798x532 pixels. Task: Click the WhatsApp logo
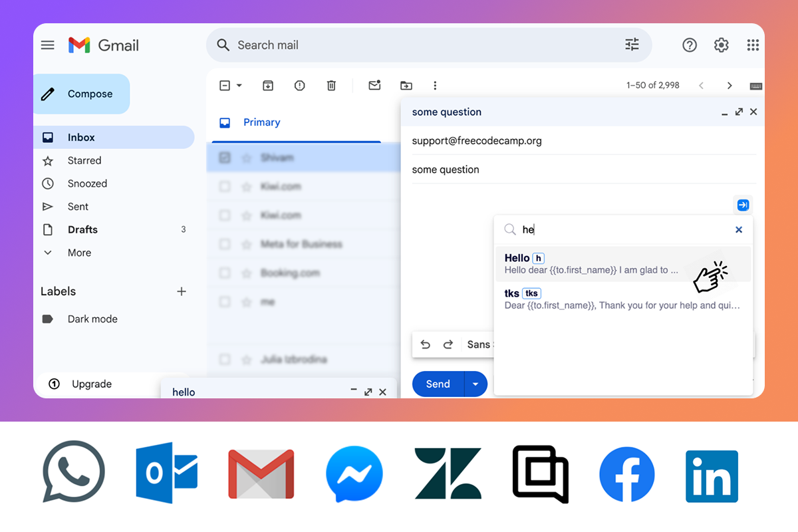pos(74,471)
